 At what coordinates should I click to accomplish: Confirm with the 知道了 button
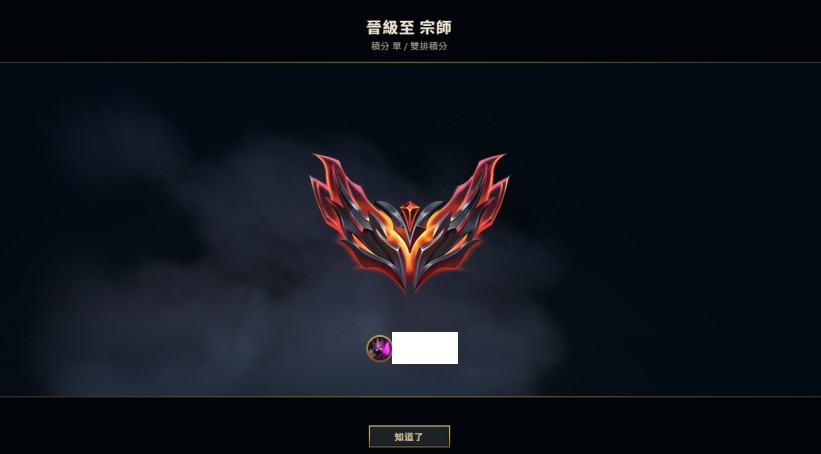point(409,436)
